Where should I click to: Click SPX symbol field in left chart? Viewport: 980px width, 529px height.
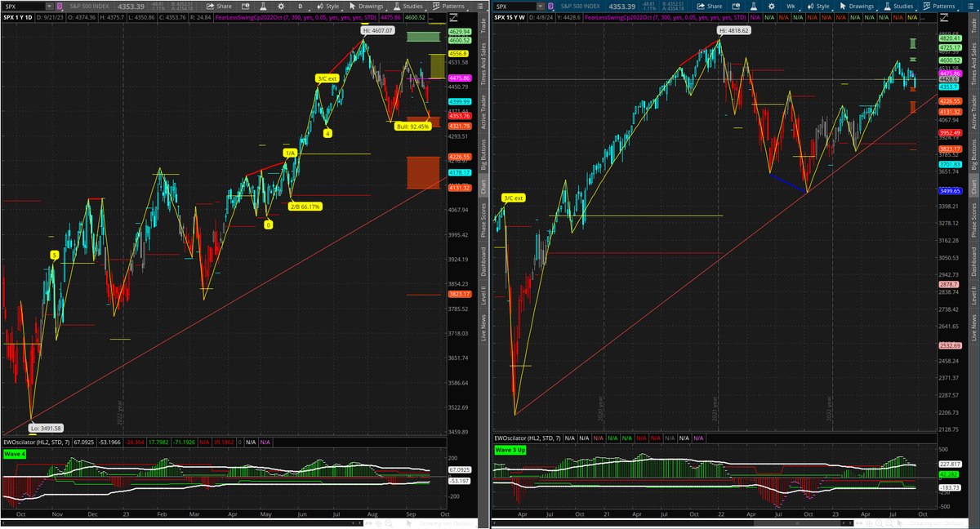point(22,6)
